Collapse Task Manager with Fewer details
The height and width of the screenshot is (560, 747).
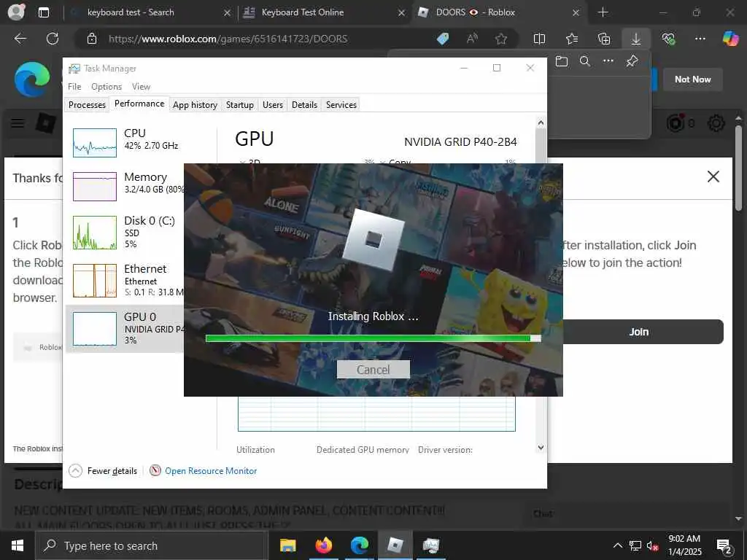[104, 471]
